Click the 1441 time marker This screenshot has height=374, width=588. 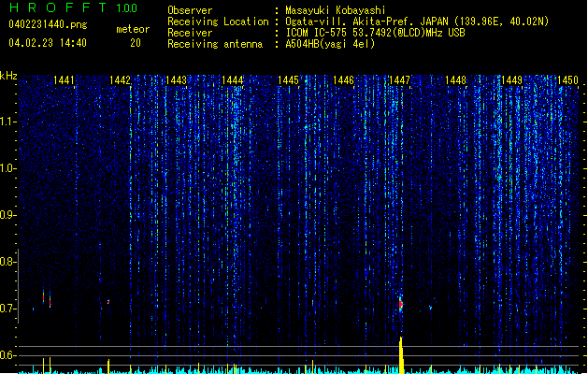[x=64, y=80]
